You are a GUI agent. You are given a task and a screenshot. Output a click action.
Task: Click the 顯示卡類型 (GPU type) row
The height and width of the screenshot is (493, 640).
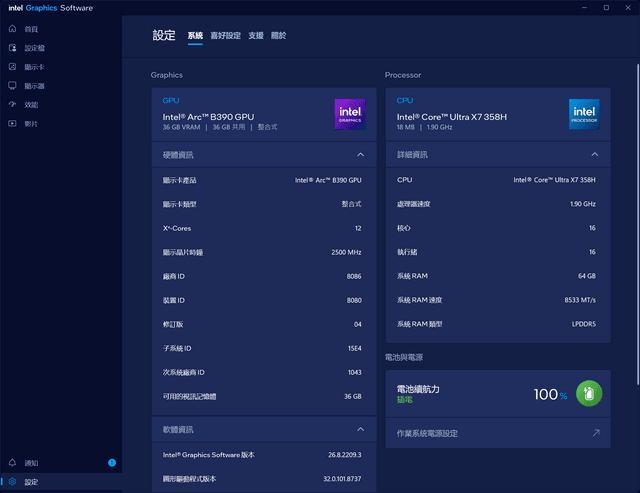264,204
